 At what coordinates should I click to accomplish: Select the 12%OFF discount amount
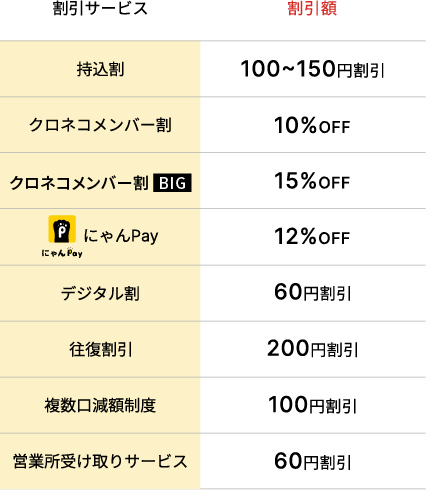pos(312,237)
